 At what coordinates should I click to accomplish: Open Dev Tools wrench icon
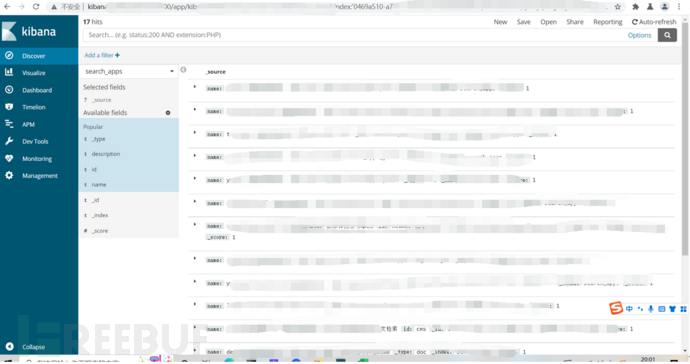(x=9, y=141)
